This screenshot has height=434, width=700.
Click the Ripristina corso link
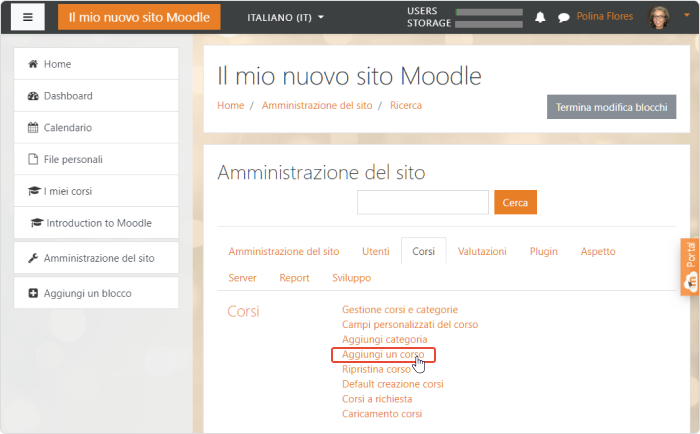click(x=376, y=369)
